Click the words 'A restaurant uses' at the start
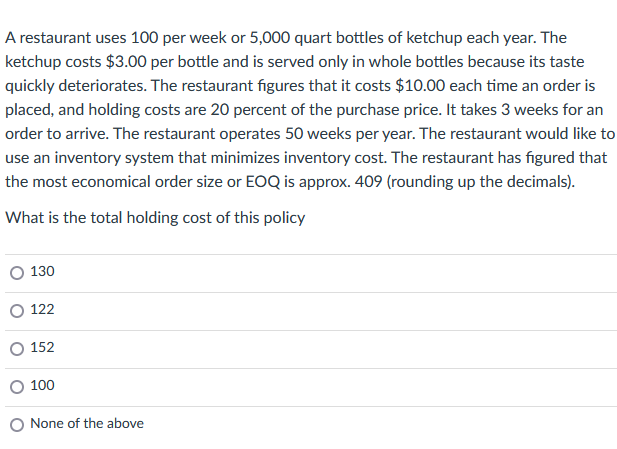This screenshot has height=449, width=617. pos(61,38)
